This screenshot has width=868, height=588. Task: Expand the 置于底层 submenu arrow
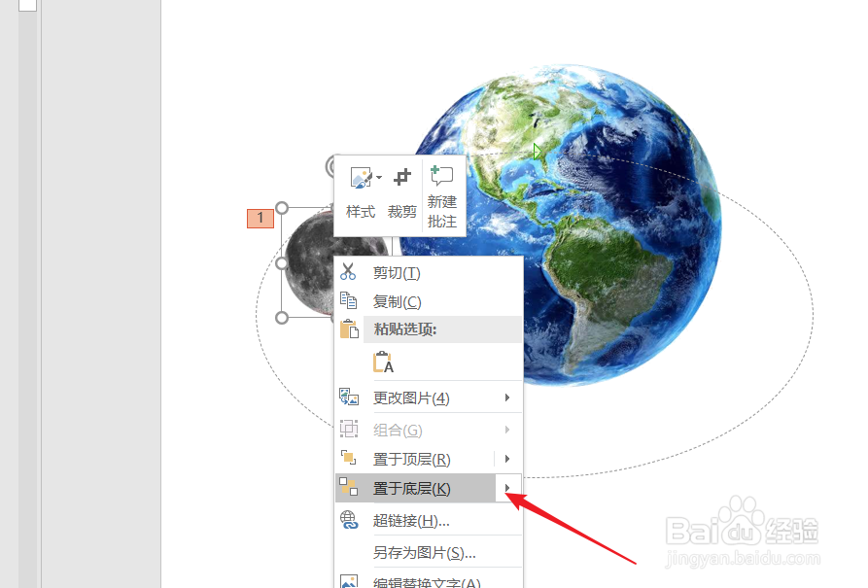pyautogui.click(x=508, y=488)
